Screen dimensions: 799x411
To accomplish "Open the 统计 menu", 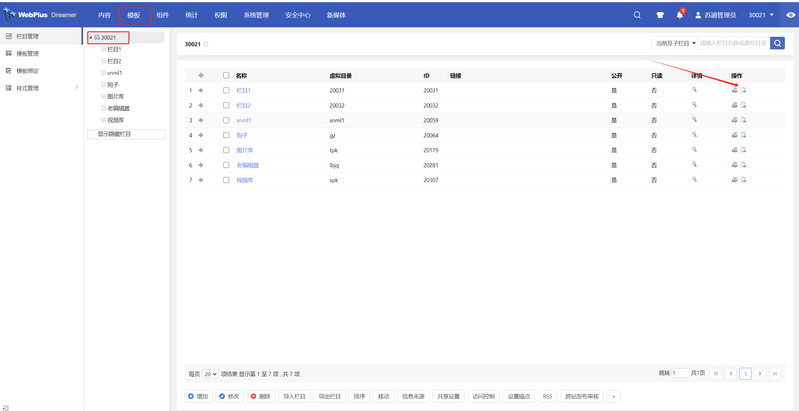I will (192, 15).
